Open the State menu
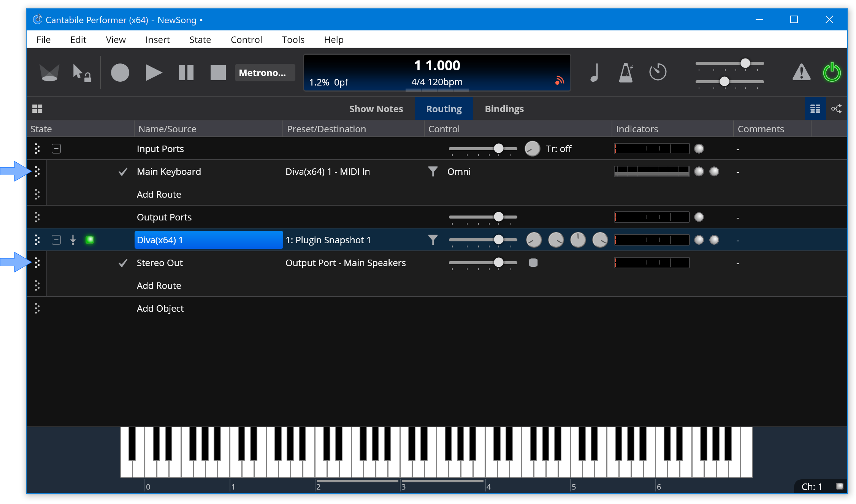This screenshot has height=504, width=856. coord(200,40)
